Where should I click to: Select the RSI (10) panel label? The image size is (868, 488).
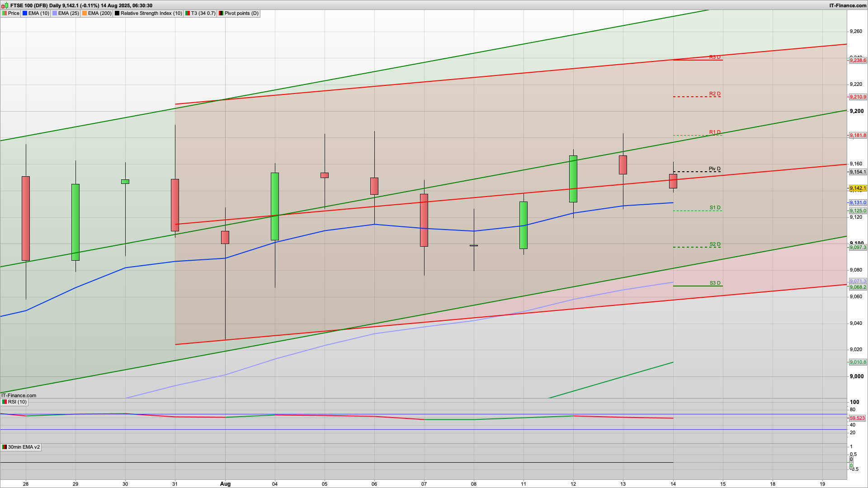point(17,402)
